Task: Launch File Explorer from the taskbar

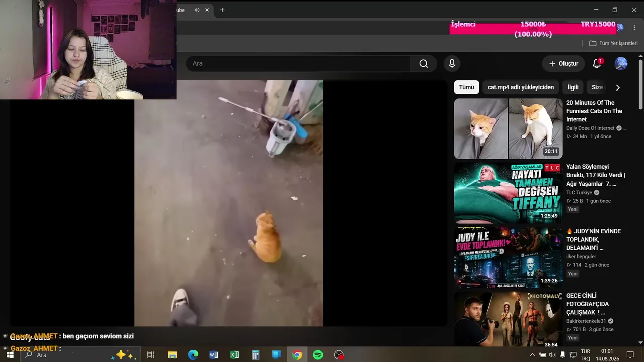Action: (172, 355)
